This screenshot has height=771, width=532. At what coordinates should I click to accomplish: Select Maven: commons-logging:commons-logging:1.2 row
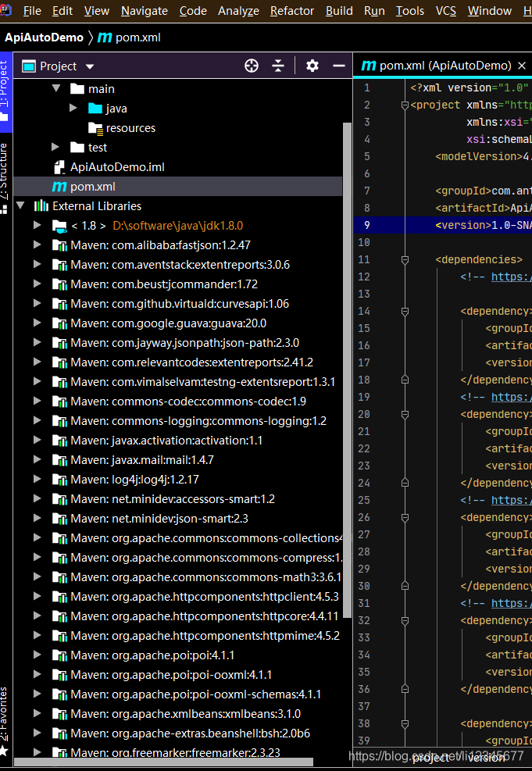[x=178, y=420]
